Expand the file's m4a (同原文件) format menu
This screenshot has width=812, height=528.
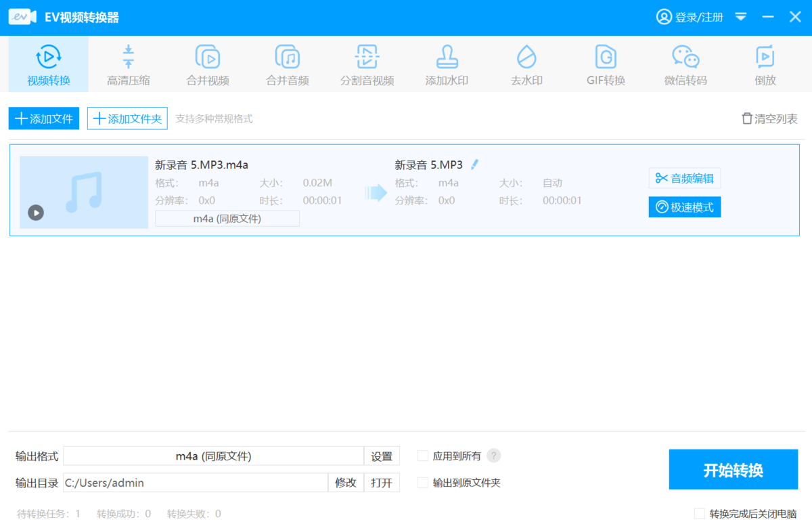pos(227,218)
